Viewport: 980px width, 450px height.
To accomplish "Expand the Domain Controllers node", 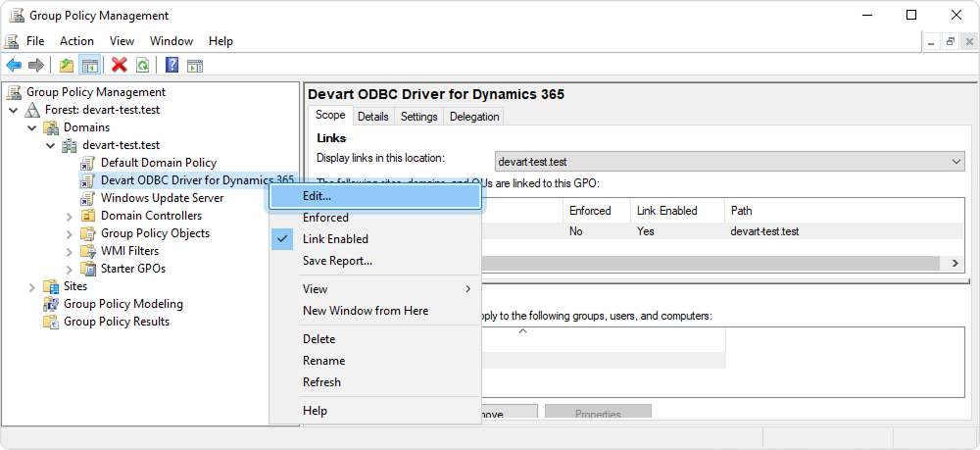I will click(x=70, y=217).
